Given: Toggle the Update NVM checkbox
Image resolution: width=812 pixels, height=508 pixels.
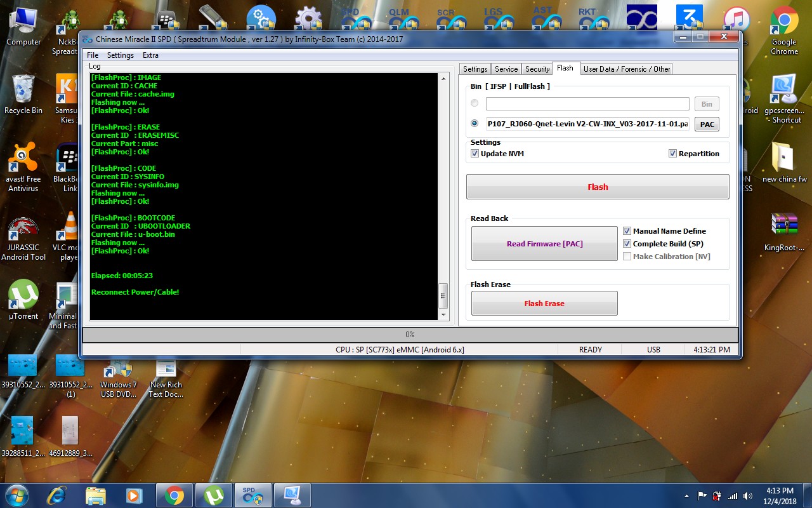Looking at the screenshot, I should [475, 154].
